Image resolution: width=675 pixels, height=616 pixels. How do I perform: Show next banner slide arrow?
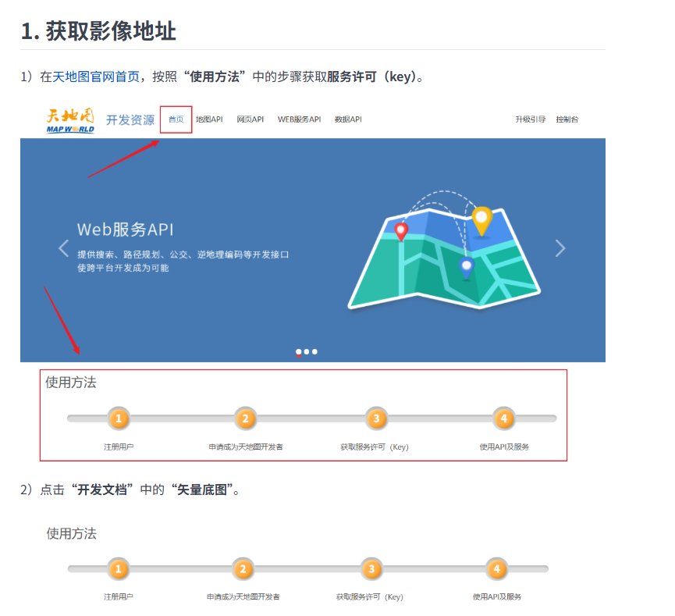click(x=560, y=248)
